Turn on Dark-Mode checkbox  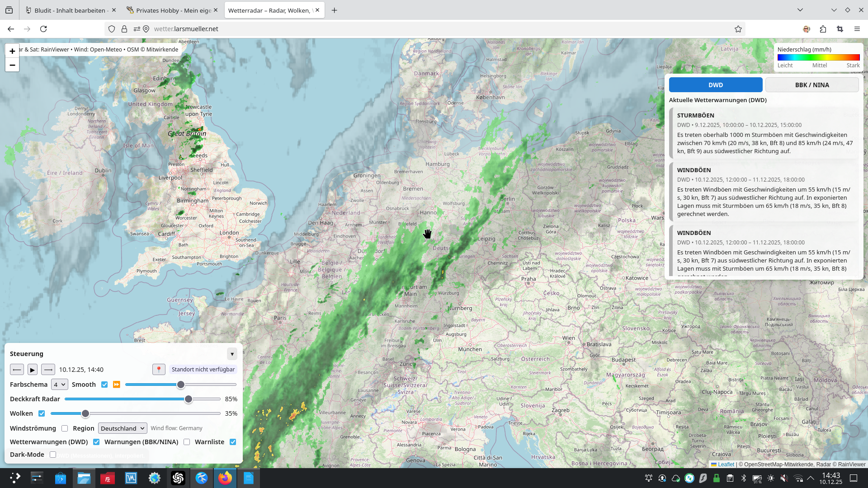[x=53, y=455]
